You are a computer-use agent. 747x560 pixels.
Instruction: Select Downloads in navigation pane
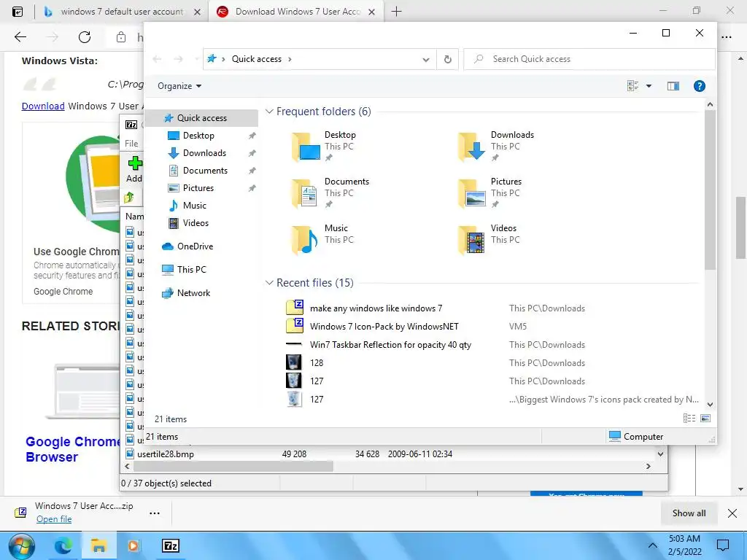pyautogui.click(x=204, y=153)
